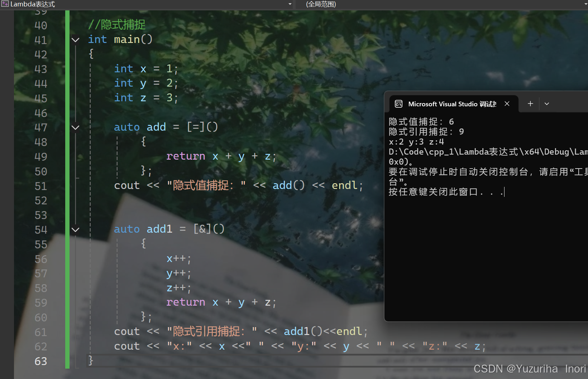Click 'return x + y + z;' on line 59
The image size is (588, 379).
[221, 302]
